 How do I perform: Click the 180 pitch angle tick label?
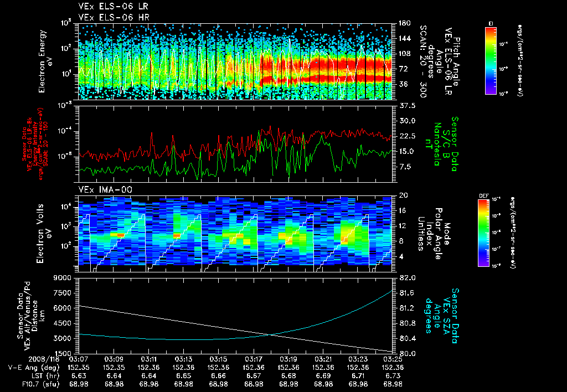405,23
